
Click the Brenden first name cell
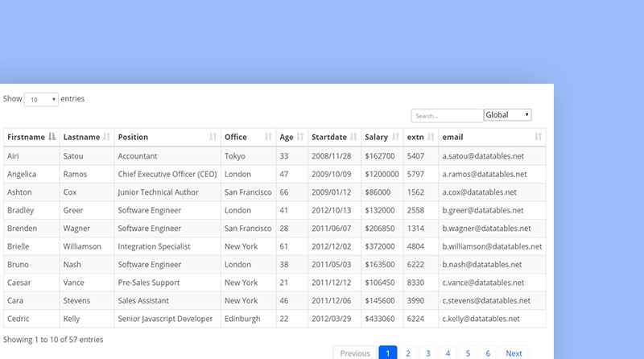(x=31, y=229)
